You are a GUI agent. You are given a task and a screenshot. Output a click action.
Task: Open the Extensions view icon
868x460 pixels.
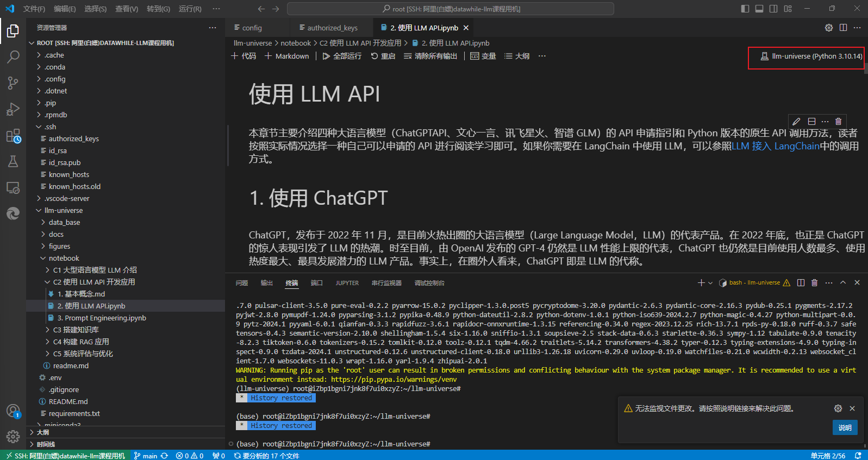pos(13,136)
